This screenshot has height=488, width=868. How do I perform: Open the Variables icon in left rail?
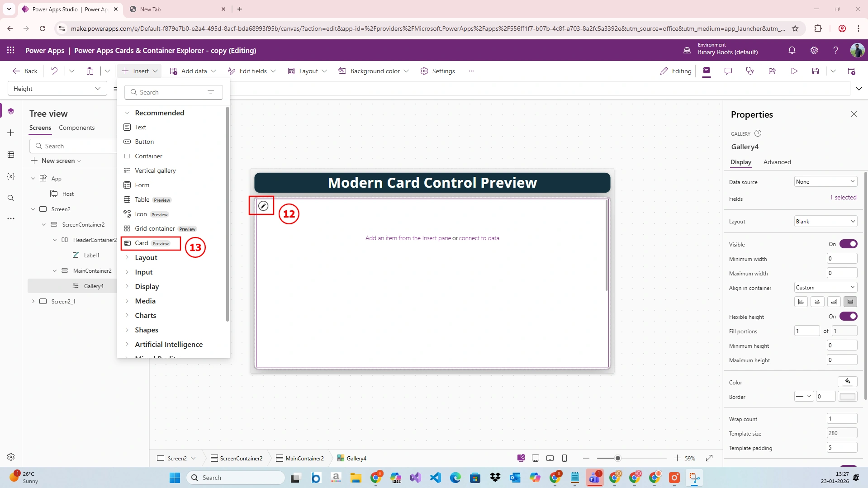click(x=11, y=176)
